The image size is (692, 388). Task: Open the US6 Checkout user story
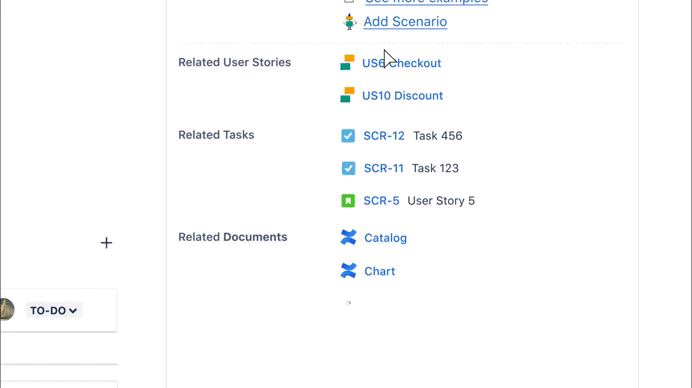[x=401, y=63]
